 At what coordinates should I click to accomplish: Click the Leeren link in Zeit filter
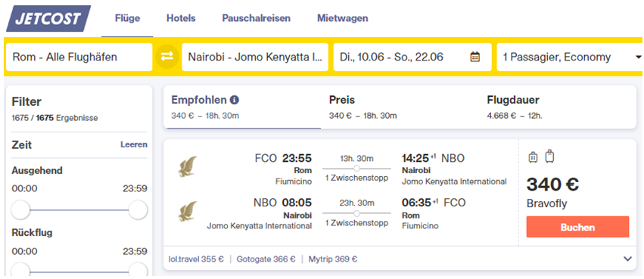(x=133, y=144)
